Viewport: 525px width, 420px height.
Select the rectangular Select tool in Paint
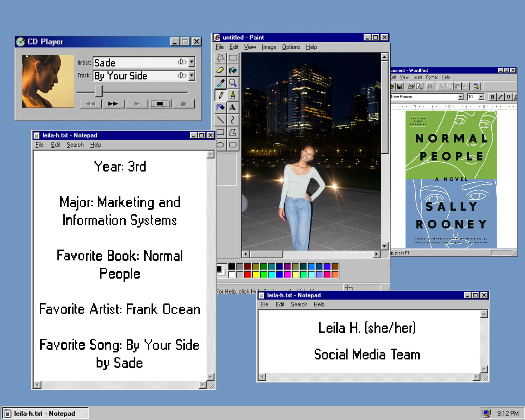(x=233, y=58)
